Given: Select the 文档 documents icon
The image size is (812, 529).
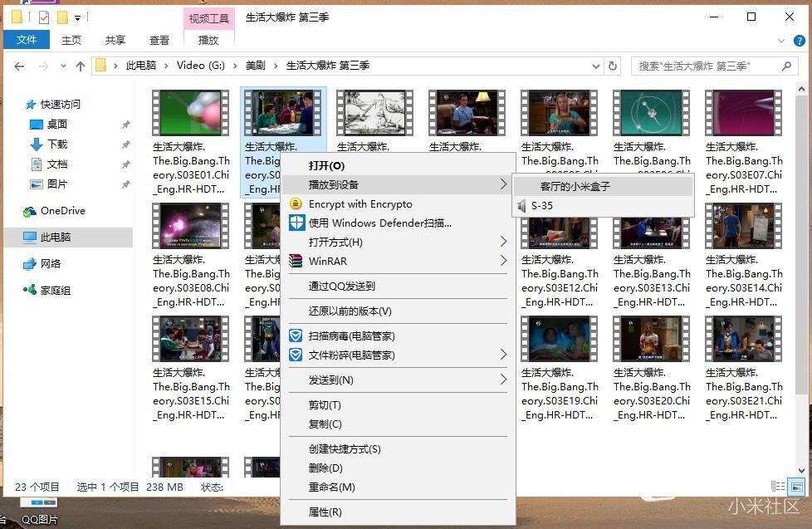Looking at the screenshot, I should [x=37, y=164].
